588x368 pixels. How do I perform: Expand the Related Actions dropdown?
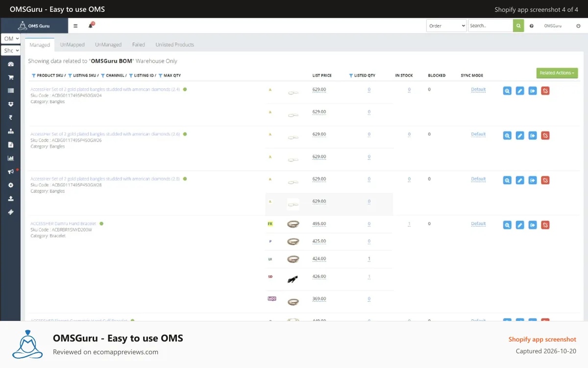pos(557,73)
